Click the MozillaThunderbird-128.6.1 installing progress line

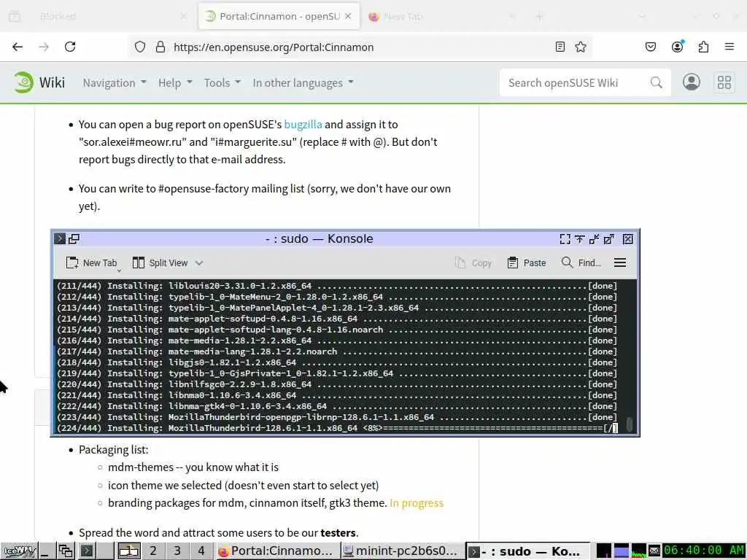click(337, 428)
